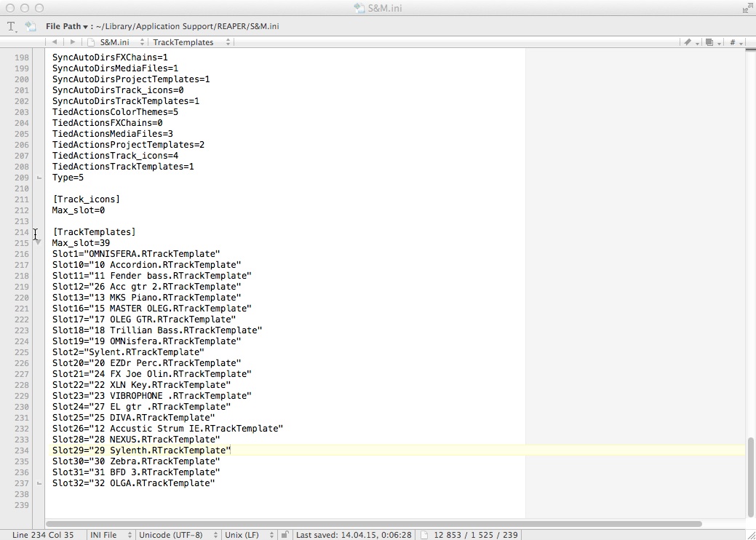Click the Slot32 OLGA line
The width and height of the screenshot is (756, 540).
[134, 483]
